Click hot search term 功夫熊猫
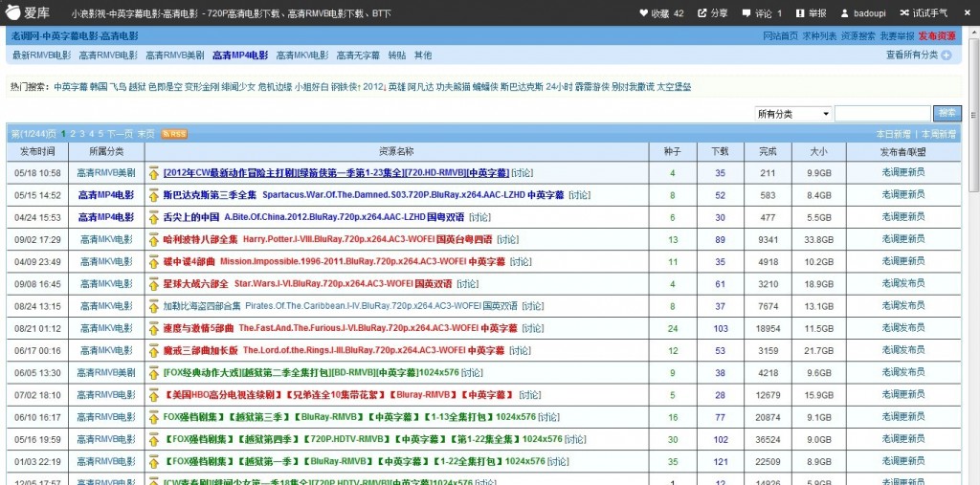Viewport: 980px width, 485px height. pyautogui.click(x=453, y=87)
